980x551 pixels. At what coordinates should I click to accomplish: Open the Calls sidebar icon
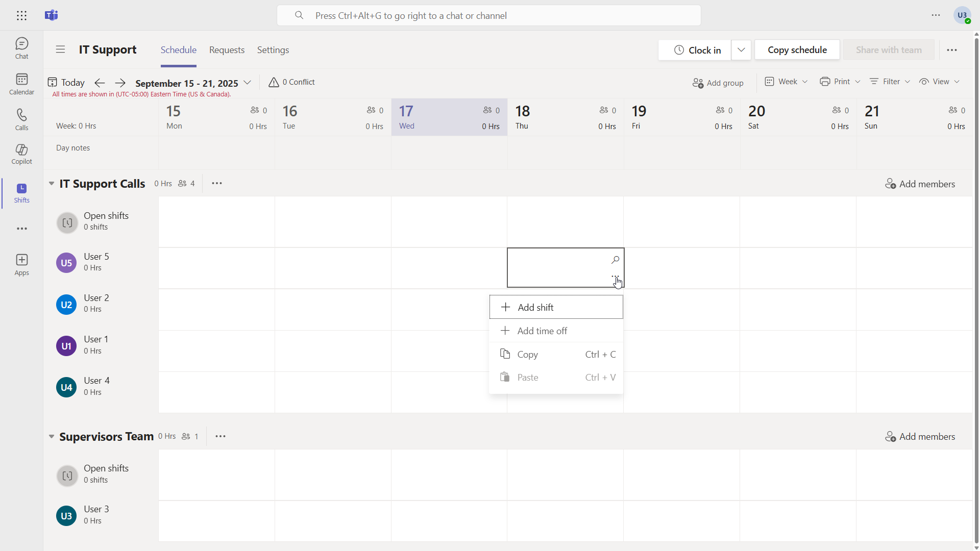pos(21,119)
